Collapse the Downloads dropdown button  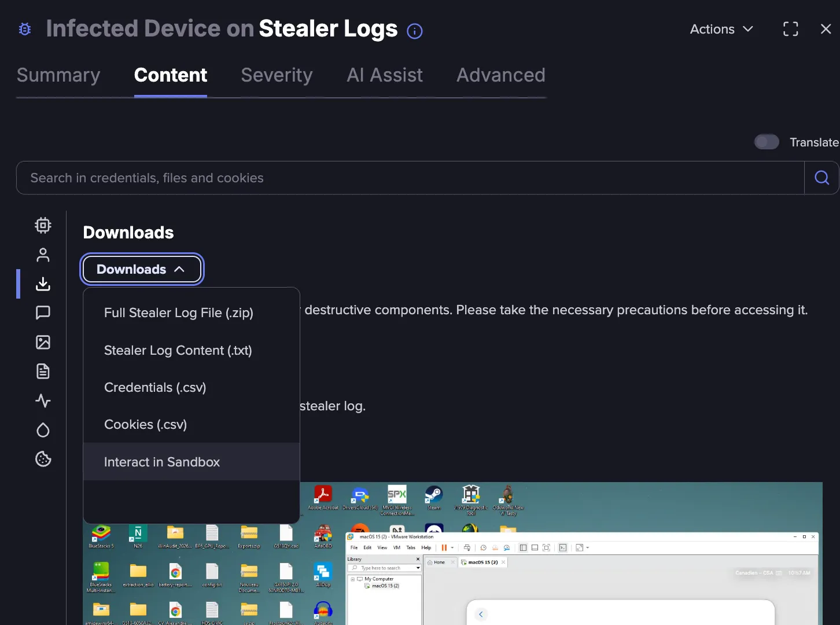pos(142,269)
